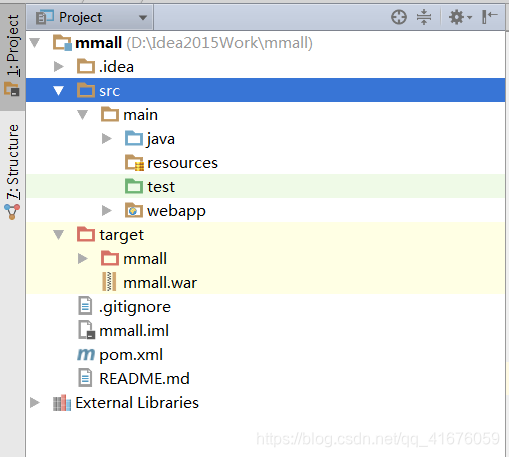Open the gear settings menu
509x457 pixels.
pos(460,17)
